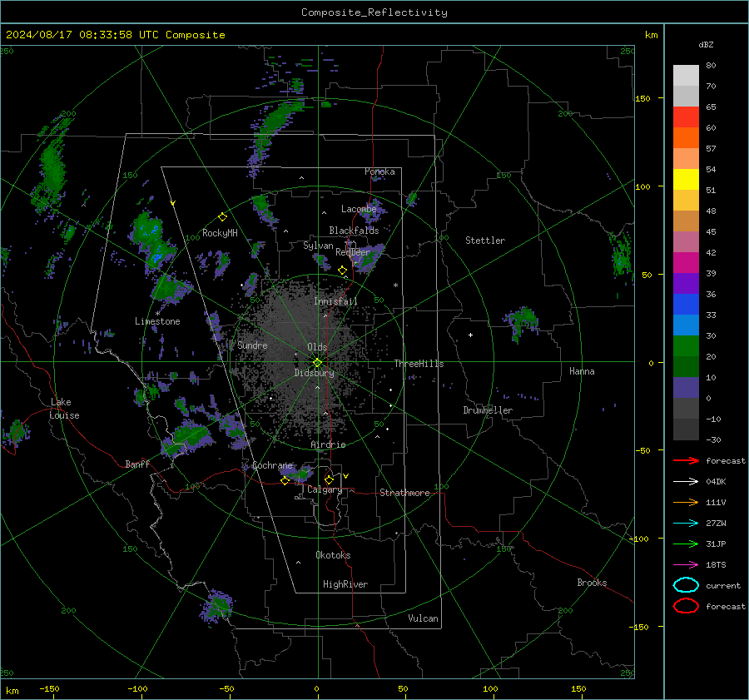The image size is (749, 700).
Task: Select the dark orange 57-60 dBZ swatch
Action: point(686,138)
